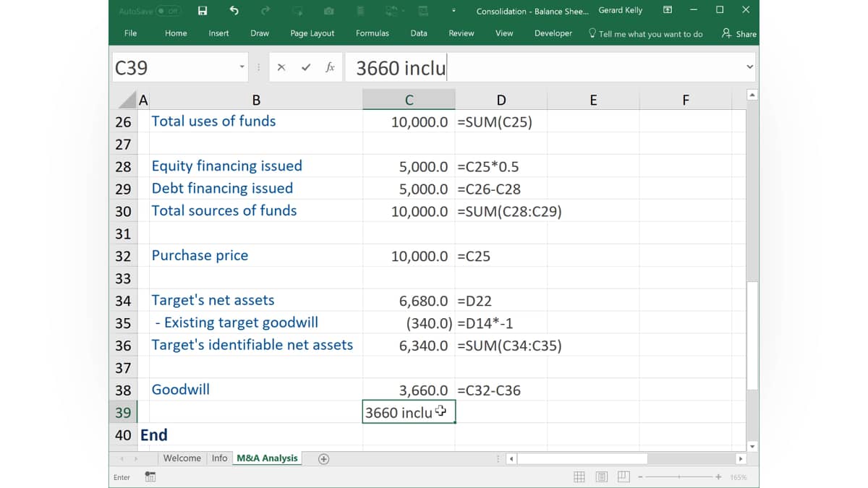Open the File menu
The width and height of the screenshot is (868, 488).
[x=130, y=33]
